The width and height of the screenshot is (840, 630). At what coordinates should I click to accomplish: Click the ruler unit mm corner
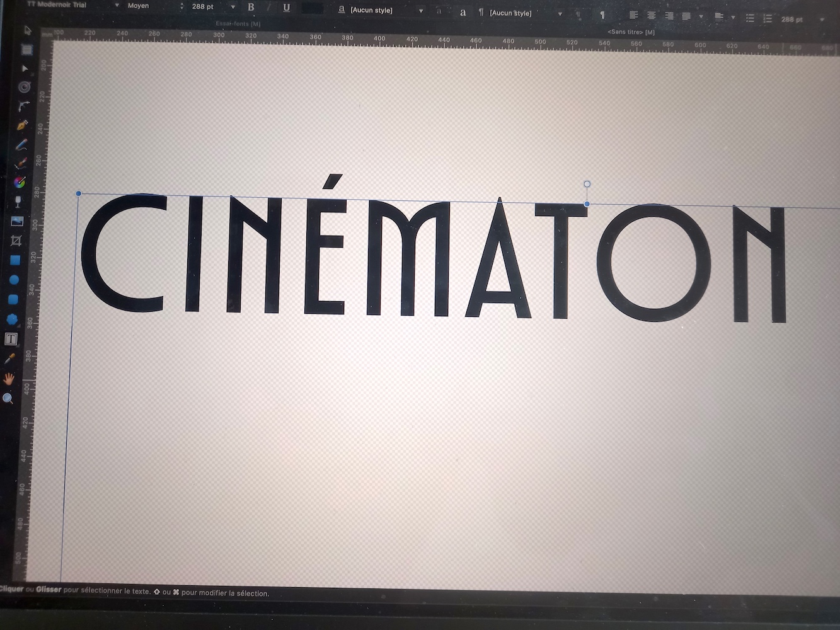[x=46, y=34]
